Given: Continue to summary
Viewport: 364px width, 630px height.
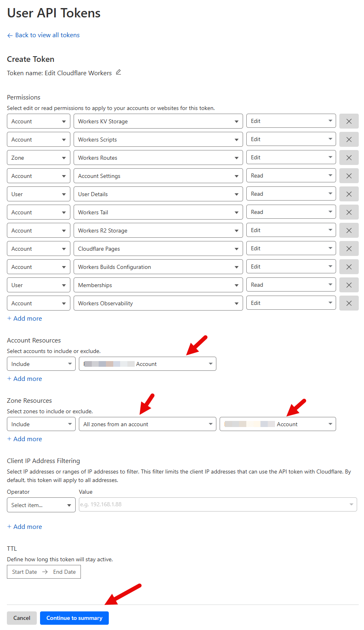Looking at the screenshot, I should coord(74,618).
